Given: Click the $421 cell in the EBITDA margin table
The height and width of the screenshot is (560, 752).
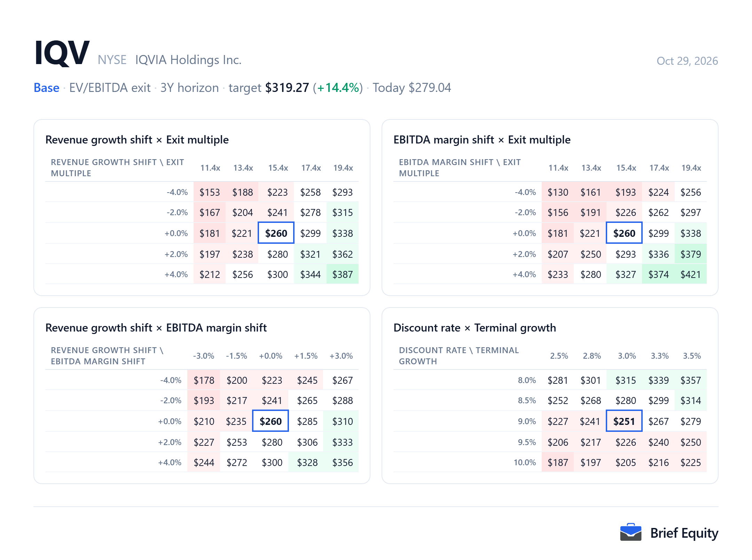Looking at the screenshot, I should tap(691, 274).
